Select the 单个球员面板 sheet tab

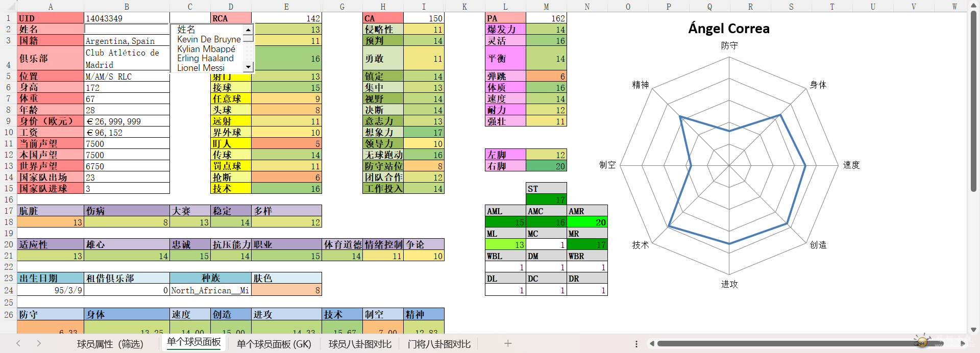pyautogui.click(x=194, y=342)
